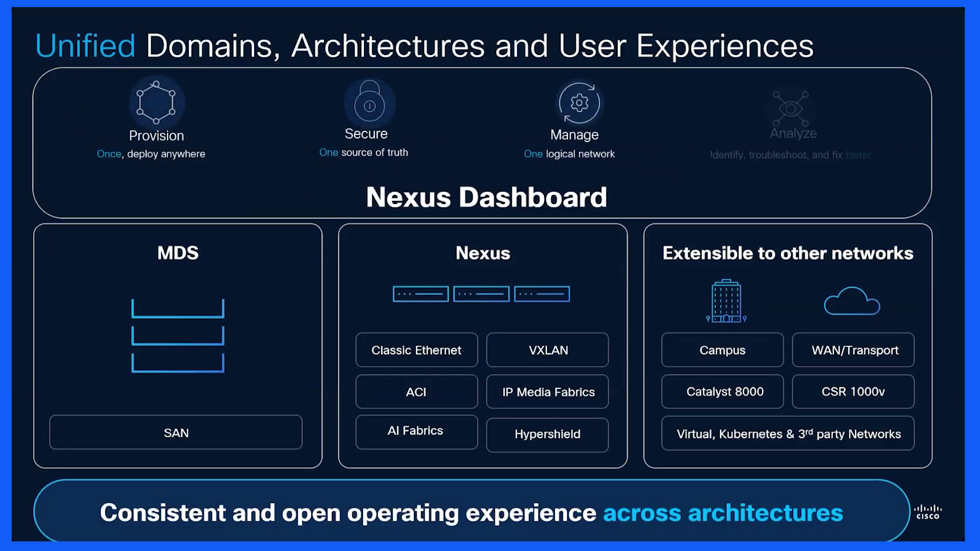Select the Hypershield box
Screen dimensions: 980x551
tap(548, 435)
